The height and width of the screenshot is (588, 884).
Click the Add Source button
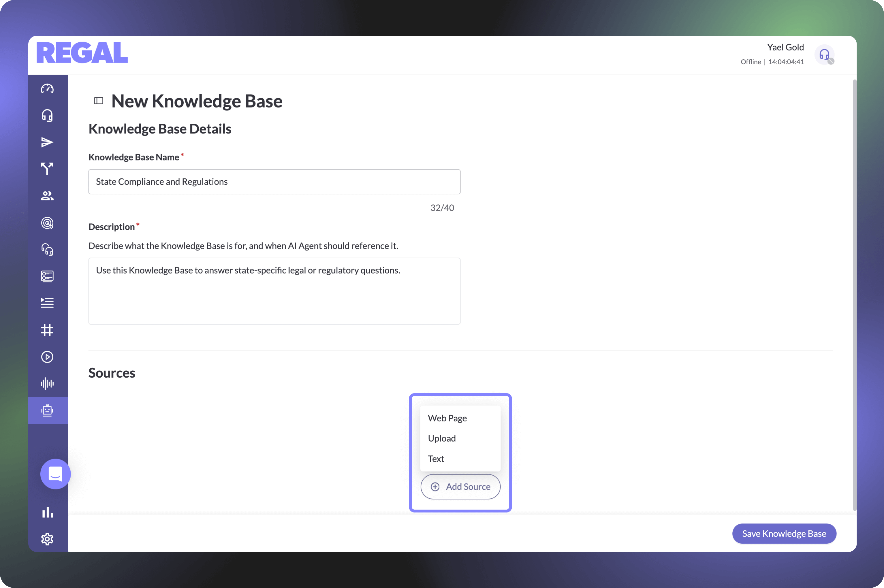point(460,486)
